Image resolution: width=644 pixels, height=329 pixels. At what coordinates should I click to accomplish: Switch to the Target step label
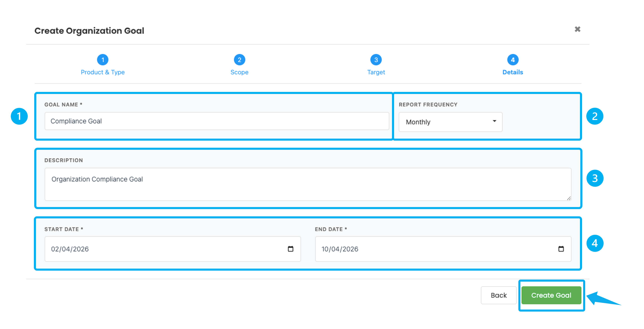[x=376, y=72]
